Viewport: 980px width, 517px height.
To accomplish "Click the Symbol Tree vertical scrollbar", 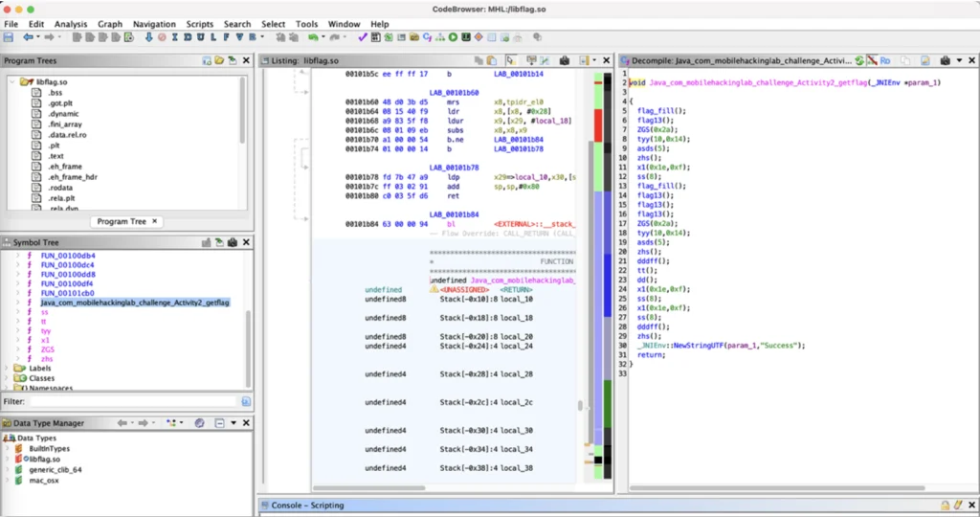I will point(248,348).
